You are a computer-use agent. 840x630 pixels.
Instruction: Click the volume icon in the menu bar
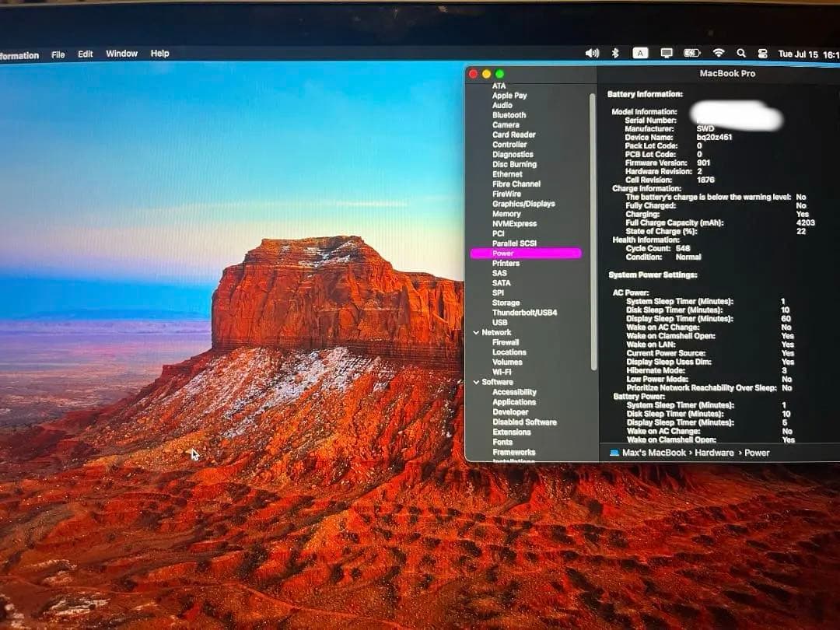(591, 52)
